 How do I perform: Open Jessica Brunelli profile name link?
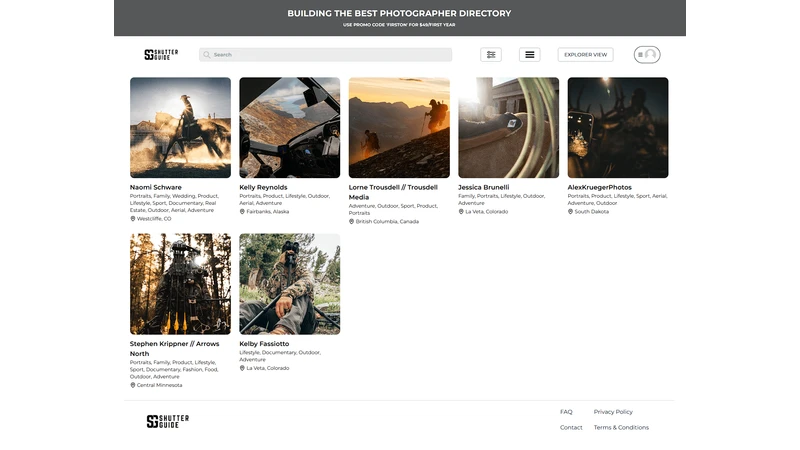click(484, 187)
